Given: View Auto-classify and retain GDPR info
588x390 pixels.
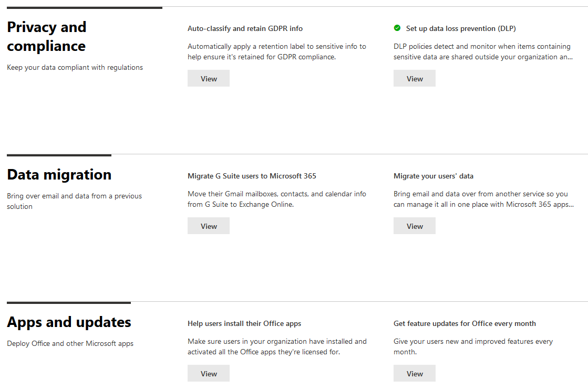Looking at the screenshot, I should 209,78.
